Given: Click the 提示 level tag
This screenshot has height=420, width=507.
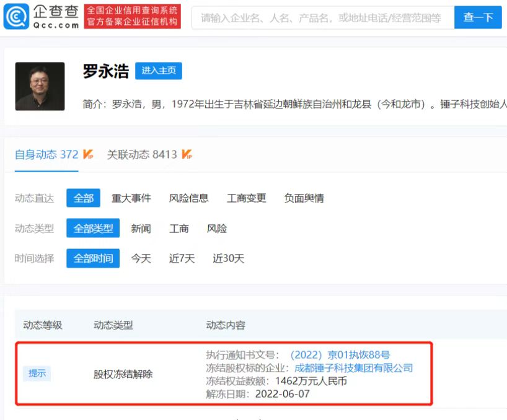Looking at the screenshot, I should pos(37,374).
